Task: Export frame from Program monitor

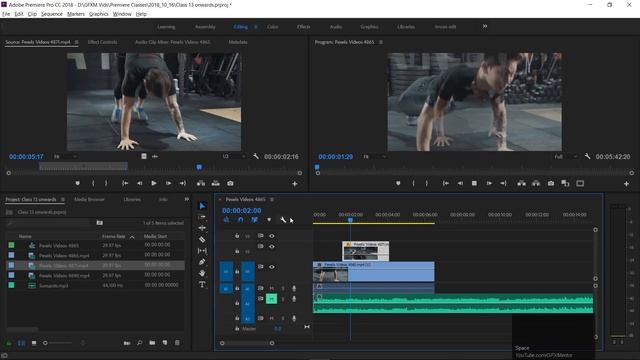Action: pyautogui.click(x=551, y=184)
